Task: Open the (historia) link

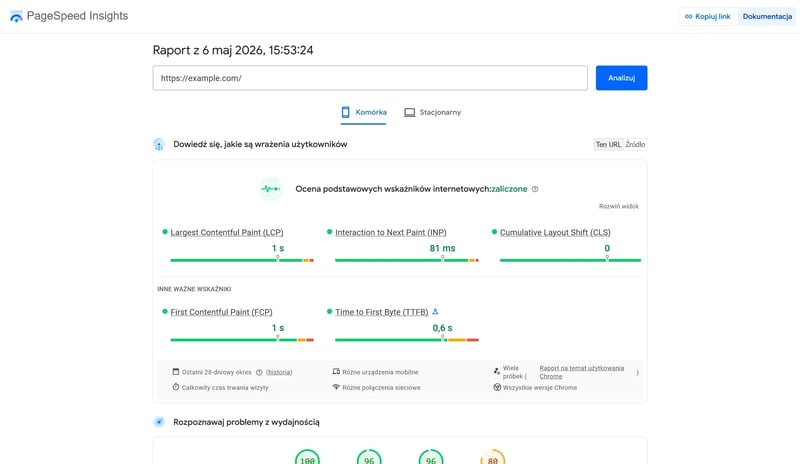Action: [279, 373]
